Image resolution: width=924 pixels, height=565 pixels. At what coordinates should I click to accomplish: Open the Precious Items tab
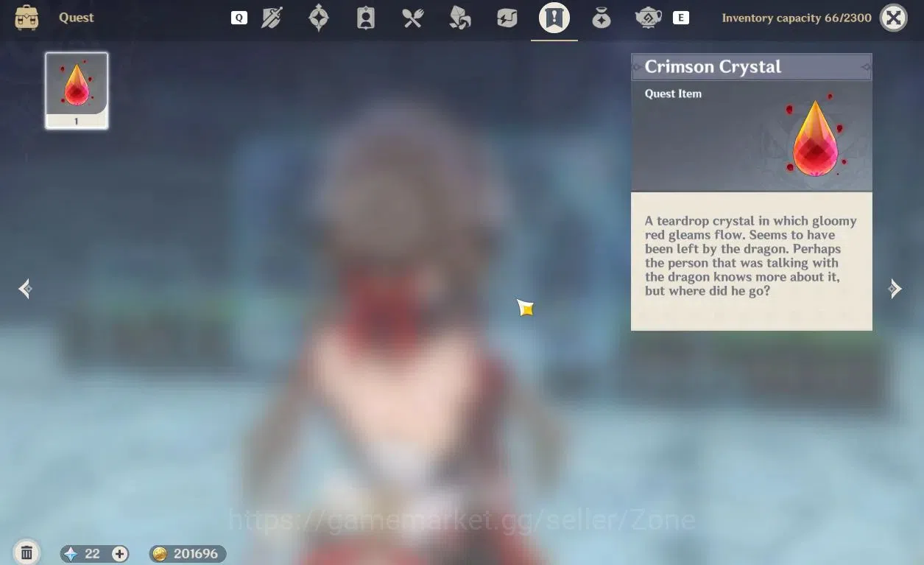click(602, 18)
